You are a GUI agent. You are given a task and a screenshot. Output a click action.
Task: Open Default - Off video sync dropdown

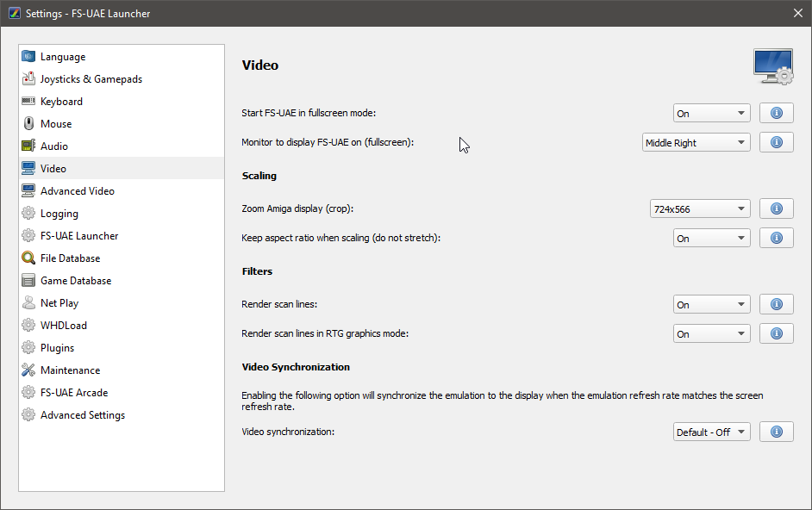pos(711,432)
